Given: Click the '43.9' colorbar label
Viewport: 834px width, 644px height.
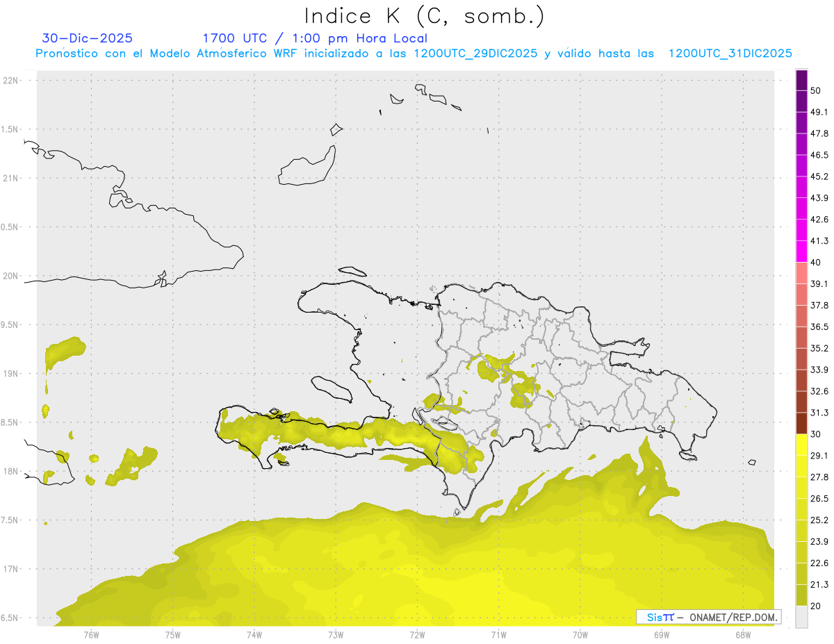Looking at the screenshot, I should 819,198.
